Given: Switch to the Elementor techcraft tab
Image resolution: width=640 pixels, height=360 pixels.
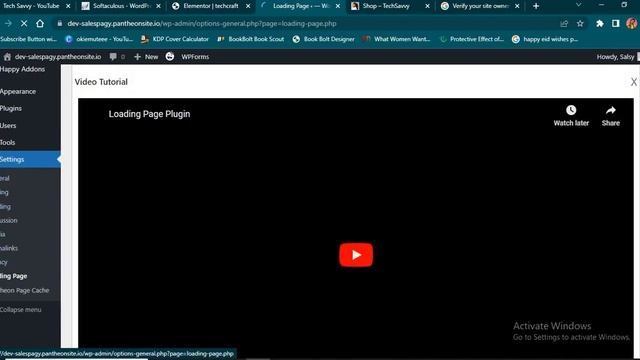Looking at the screenshot, I should (211, 6).
